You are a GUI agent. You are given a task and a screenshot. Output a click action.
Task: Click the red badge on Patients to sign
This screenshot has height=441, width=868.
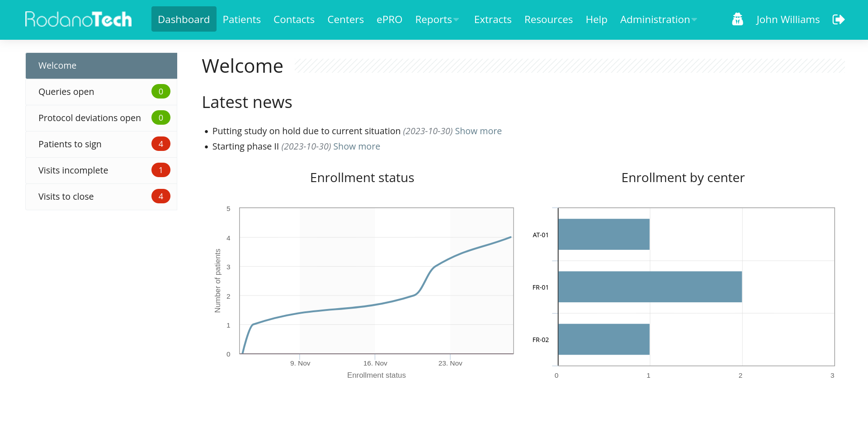tap(160, 144)
